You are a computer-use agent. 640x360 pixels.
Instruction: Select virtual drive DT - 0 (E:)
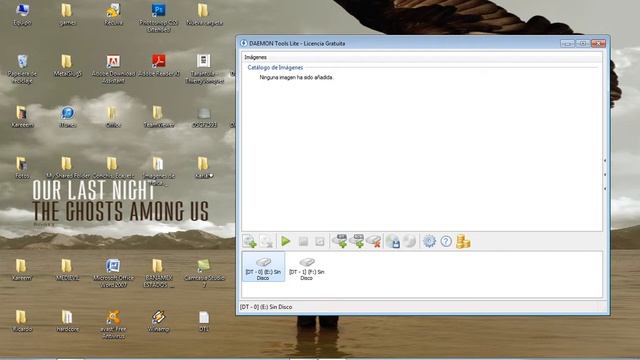click(x=263, y=268)
